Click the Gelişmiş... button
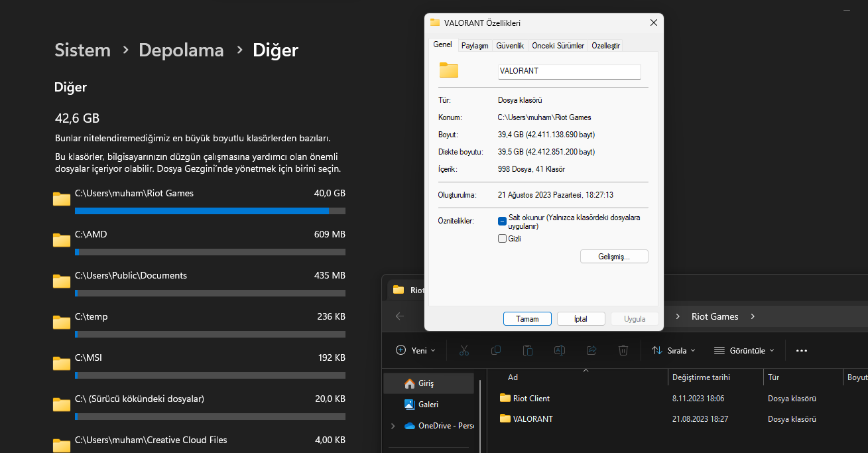Image resolution: width=868 pixels, height=453 pixels. tap(614, 257)
